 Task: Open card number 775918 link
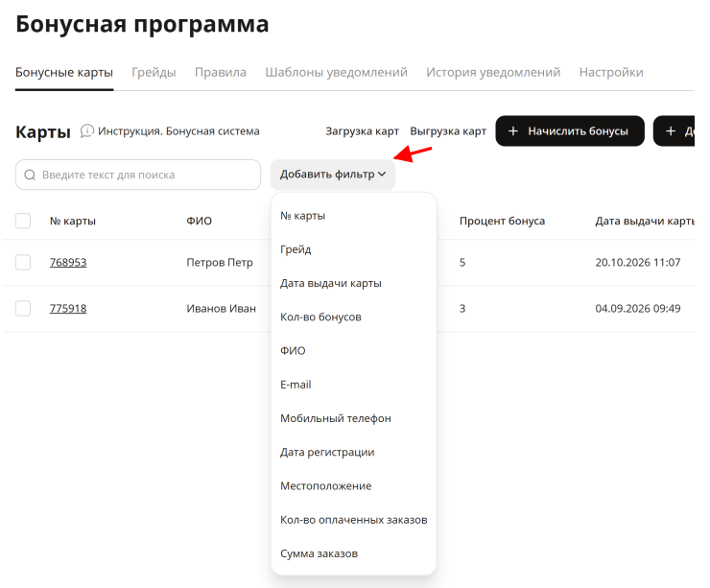click(x=68, y=309)
